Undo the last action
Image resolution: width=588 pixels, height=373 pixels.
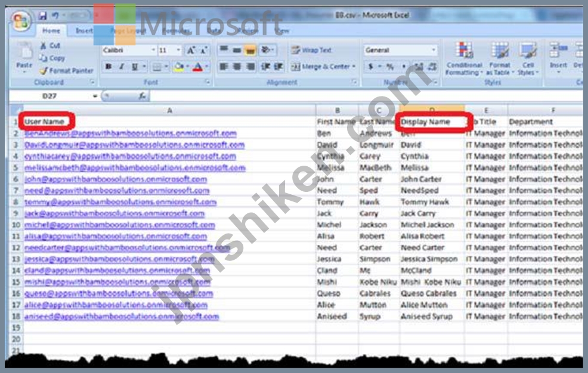point(55,15)
